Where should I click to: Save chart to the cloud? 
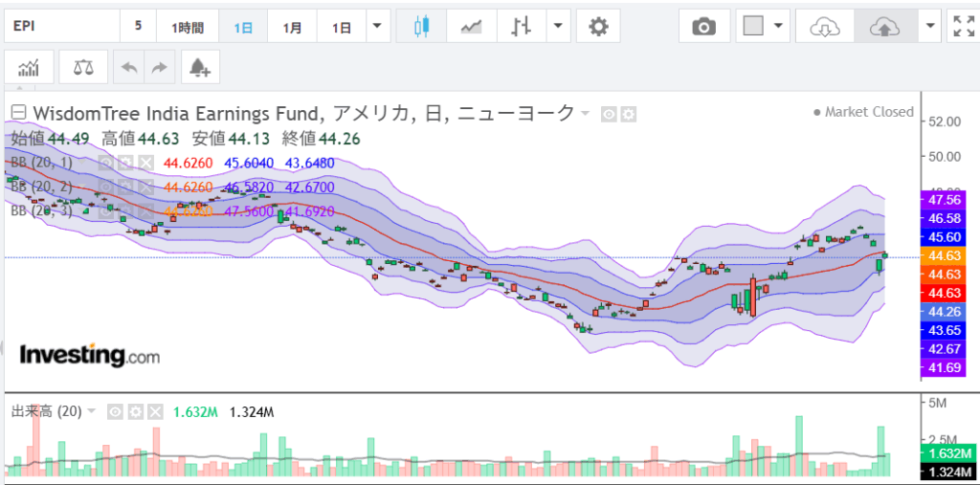coord(884,26)
